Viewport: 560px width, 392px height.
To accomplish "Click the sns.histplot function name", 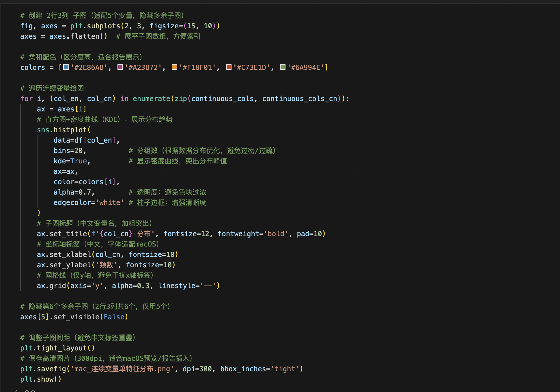I will coord(70,130).
